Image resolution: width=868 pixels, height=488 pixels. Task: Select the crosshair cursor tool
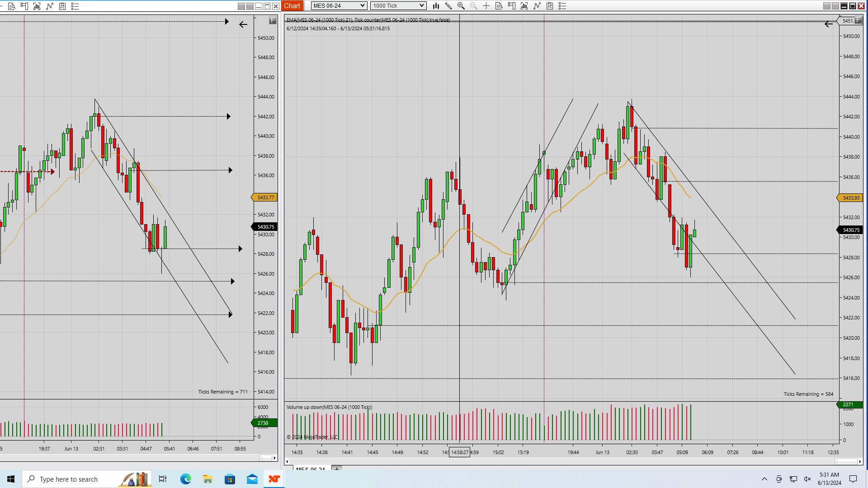[x=486, y=6]
